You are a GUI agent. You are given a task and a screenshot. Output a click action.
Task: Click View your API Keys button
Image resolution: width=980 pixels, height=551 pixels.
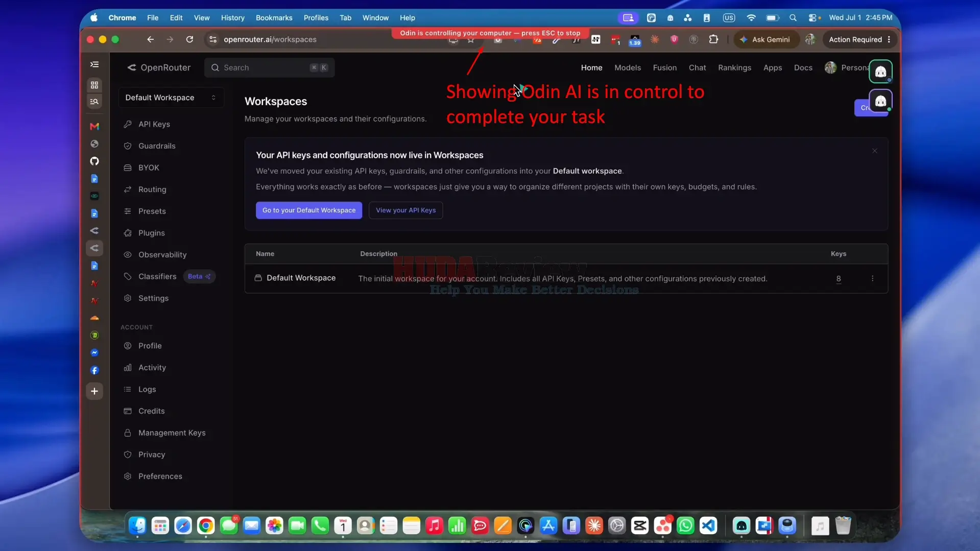click(405, 210)
